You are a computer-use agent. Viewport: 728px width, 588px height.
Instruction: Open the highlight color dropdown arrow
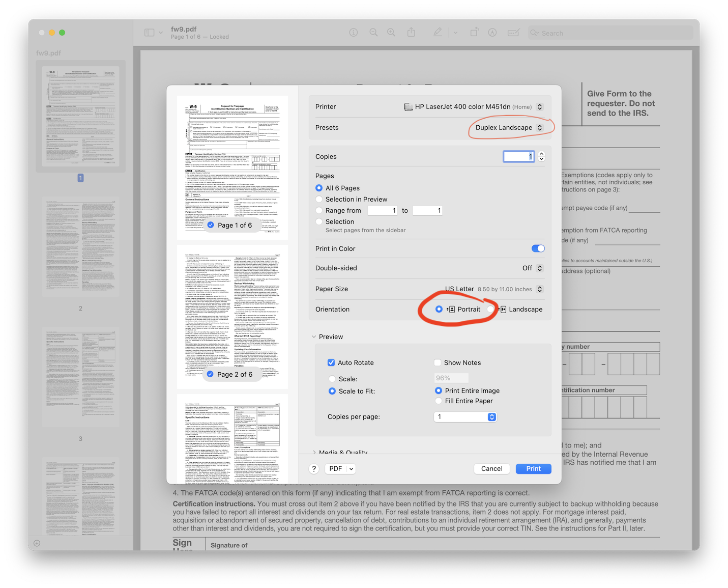(x=455, y=33)
